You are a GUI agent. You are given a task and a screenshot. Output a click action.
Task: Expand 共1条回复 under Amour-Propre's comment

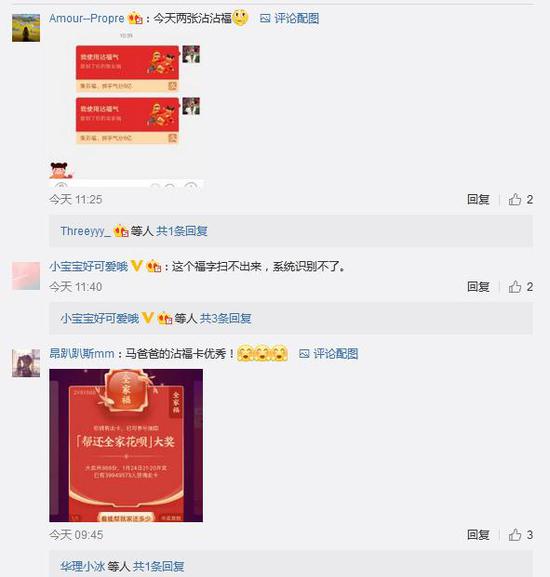(182, 231)
